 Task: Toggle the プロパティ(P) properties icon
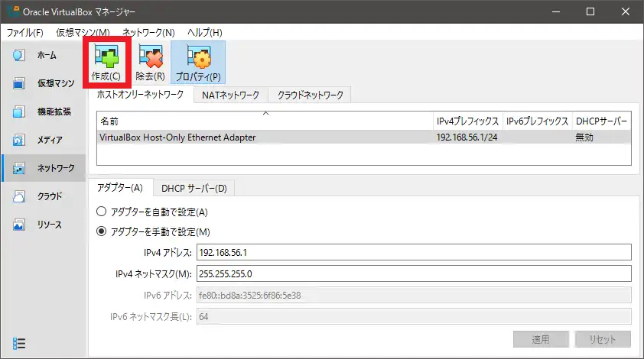tap(198, 62)
